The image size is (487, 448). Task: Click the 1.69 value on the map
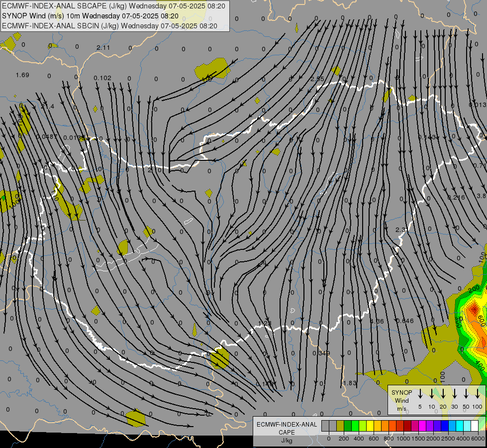pos(22,75)
